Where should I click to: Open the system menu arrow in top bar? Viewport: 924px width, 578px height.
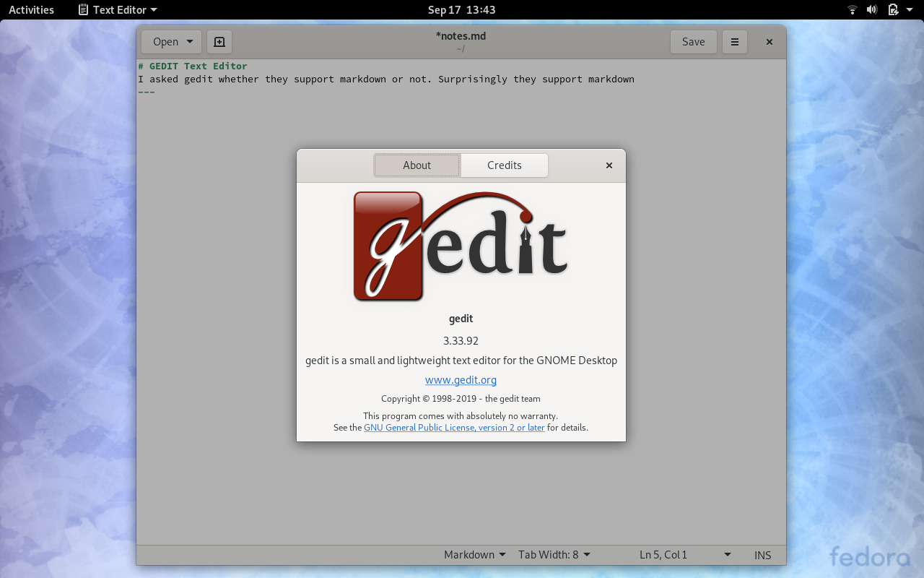click(909, 10)
